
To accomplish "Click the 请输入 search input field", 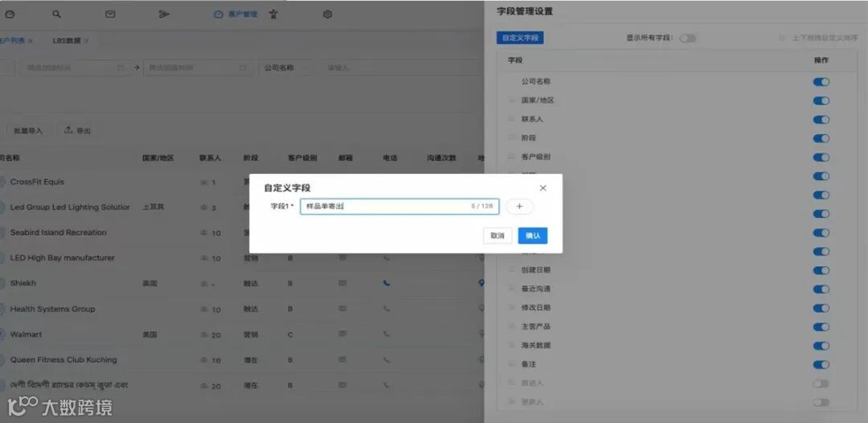I will pos(401,68).
